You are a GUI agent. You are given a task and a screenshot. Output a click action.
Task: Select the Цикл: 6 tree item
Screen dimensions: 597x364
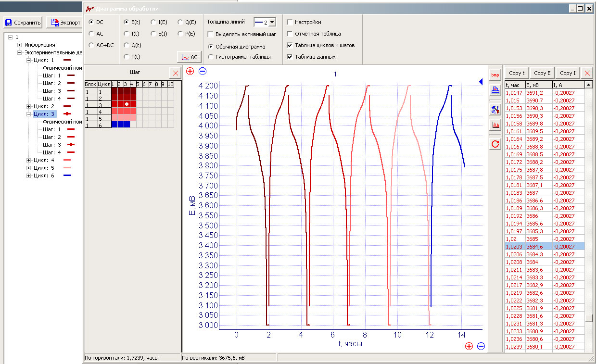point(44,176)
